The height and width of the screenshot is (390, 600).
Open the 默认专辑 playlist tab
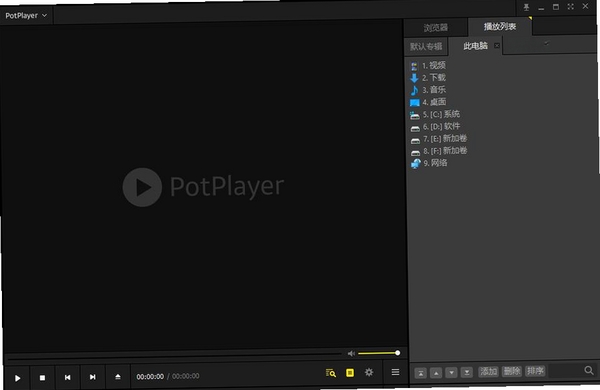pyautogui.click(x=426, y=47)
